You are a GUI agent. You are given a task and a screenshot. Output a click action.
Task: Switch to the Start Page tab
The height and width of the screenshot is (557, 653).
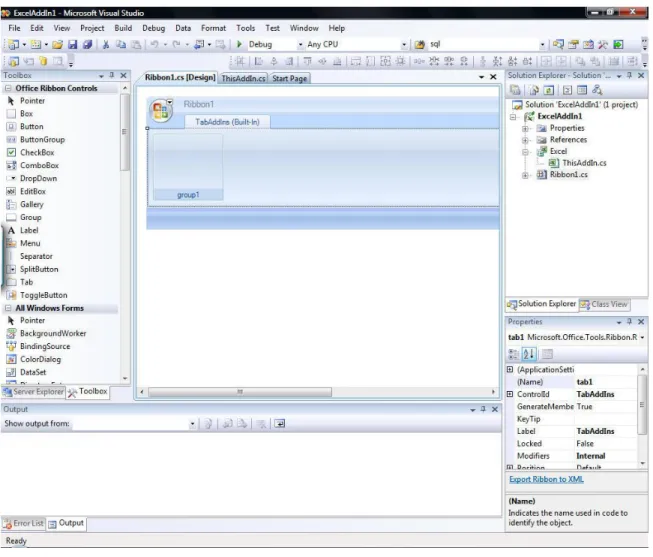click(290, 78)
